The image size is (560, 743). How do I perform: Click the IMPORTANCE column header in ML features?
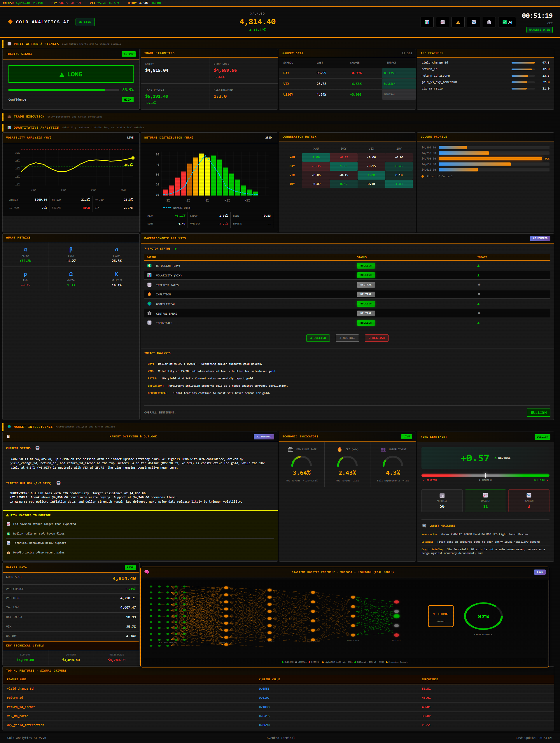click(430, 679)
